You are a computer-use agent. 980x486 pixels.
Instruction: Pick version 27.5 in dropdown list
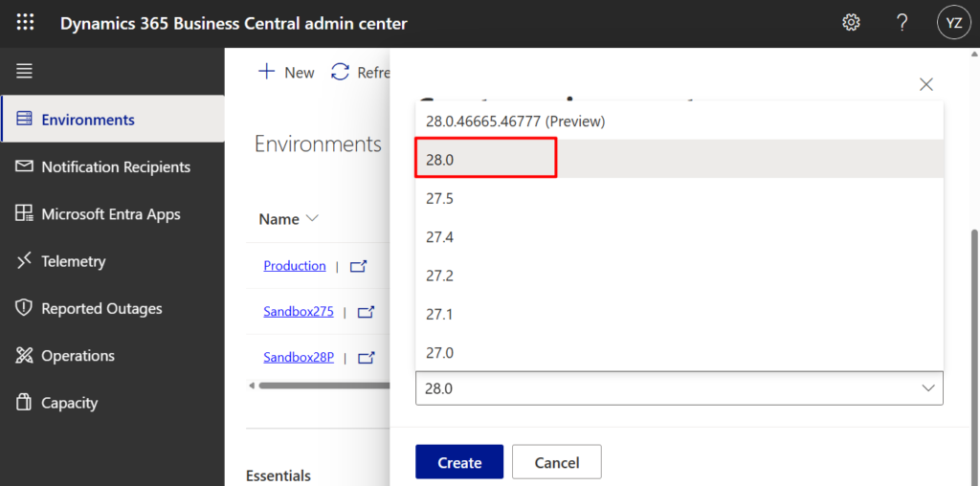pyautogui.click(x=440, y=198)
